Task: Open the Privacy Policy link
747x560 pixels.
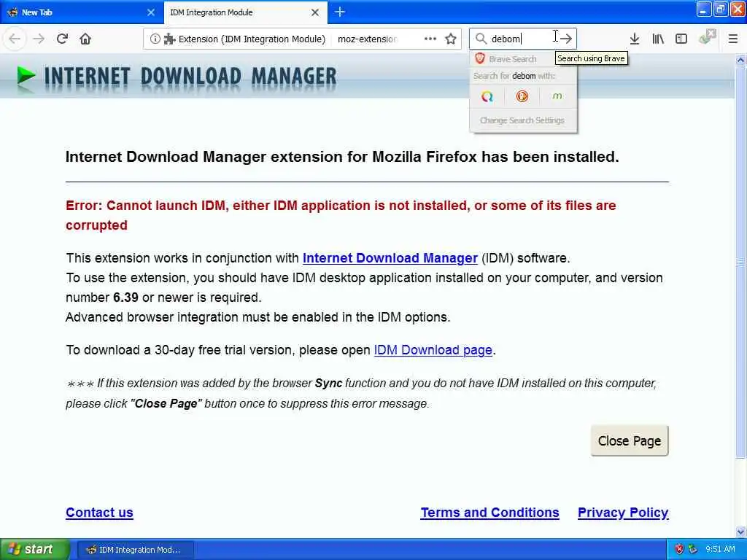Action: [623, 513]
